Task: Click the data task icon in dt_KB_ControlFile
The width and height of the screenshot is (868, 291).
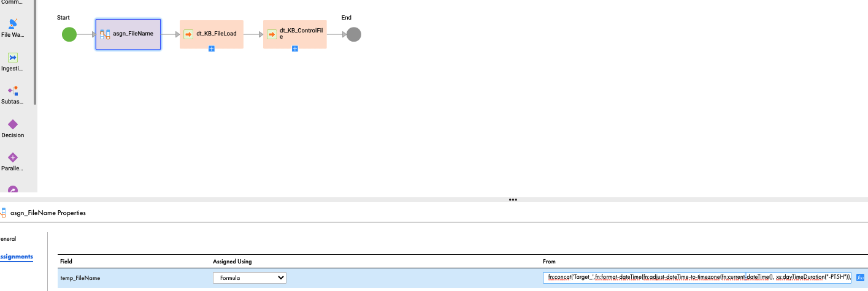Action: 272,34
